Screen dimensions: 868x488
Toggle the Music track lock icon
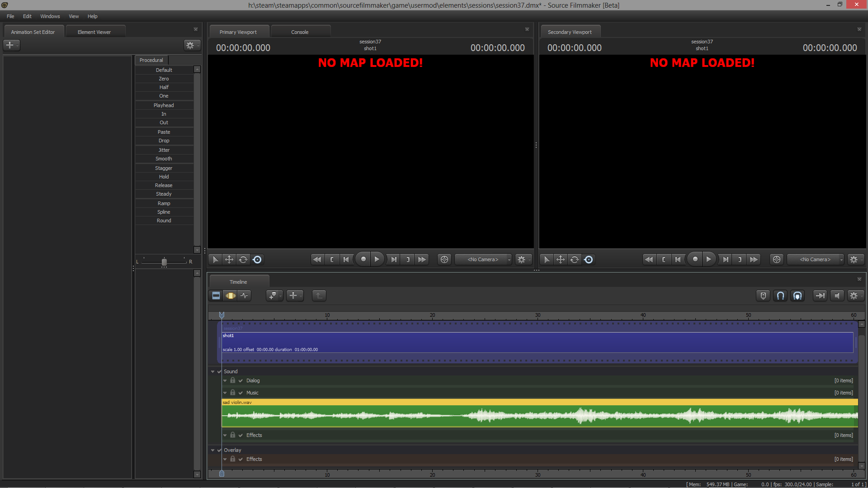coord(232,393)
